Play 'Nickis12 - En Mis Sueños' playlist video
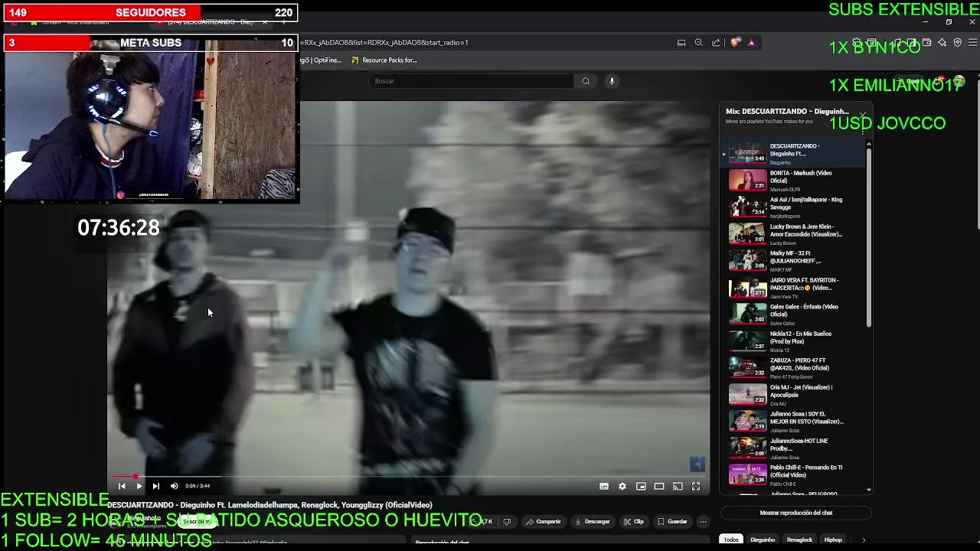The height and width of the screenshot is (551, 980). coord(795,341)
